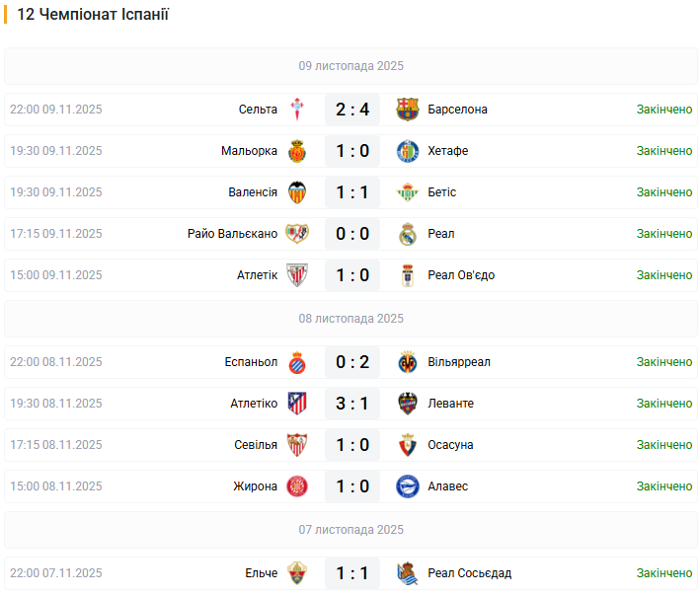Click the Celta club crest icon
Viewport: 700px width, 597px height.
coord(297,110)
